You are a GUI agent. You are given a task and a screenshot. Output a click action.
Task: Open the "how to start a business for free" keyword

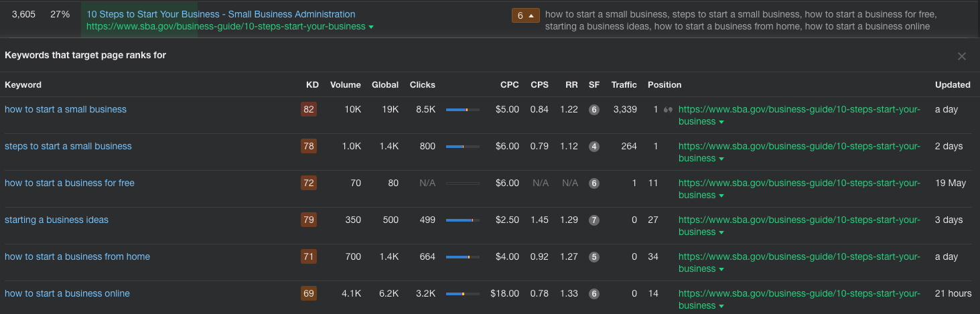click(70, 183)
